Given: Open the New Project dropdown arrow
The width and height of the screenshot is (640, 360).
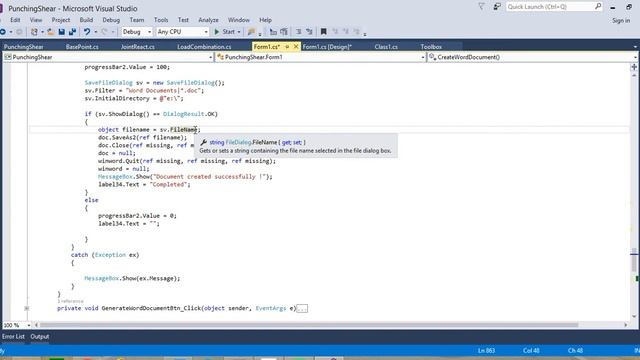Looking at the screenshot, I should click(42, 32).
